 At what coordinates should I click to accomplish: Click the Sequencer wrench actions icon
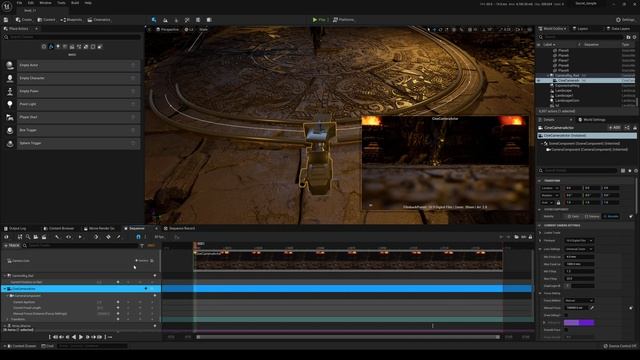pos(57,237)
